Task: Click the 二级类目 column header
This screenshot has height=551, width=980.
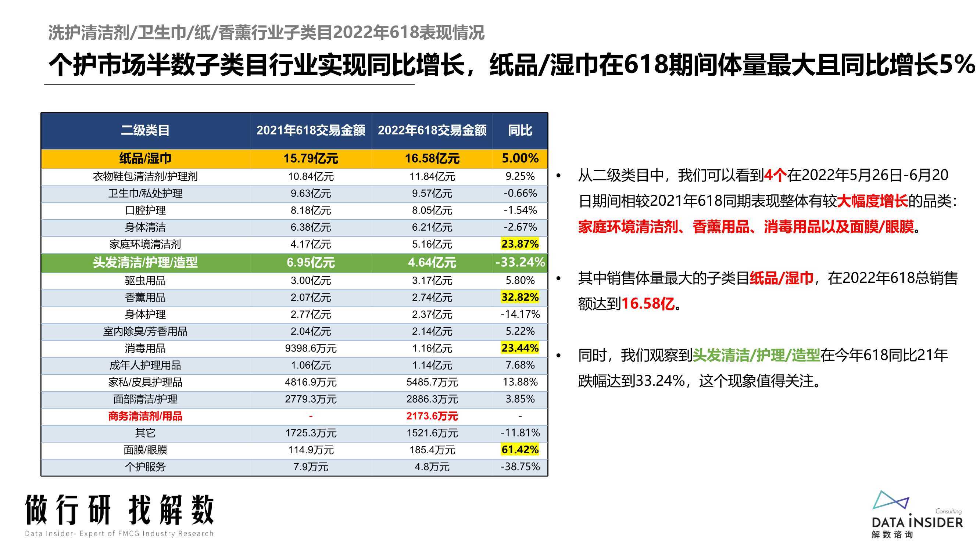Action: tap(145, 130)
